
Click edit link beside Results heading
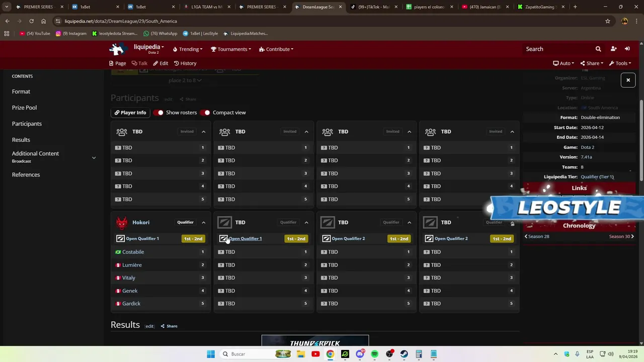click(149, 326)
